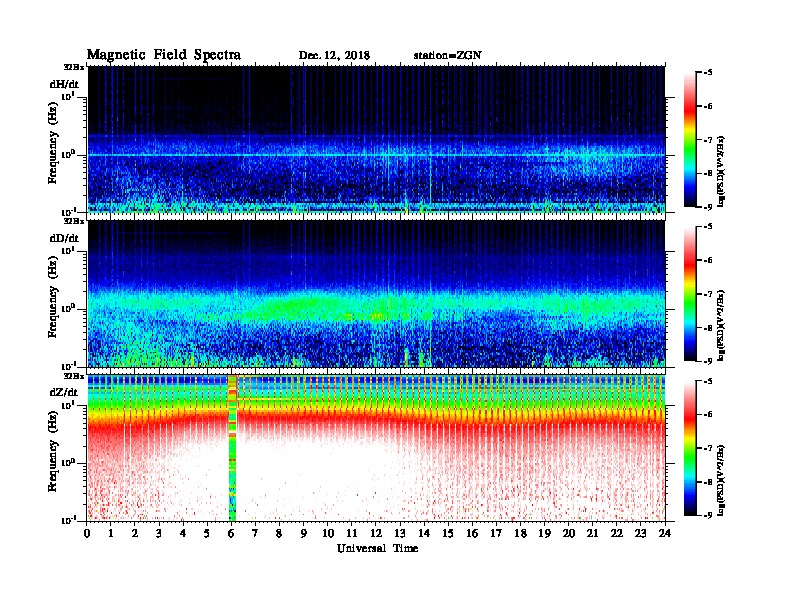The image size is (792, 612).
Task: Click hour tick label "21" on time axis
Action: pos(592,534)
